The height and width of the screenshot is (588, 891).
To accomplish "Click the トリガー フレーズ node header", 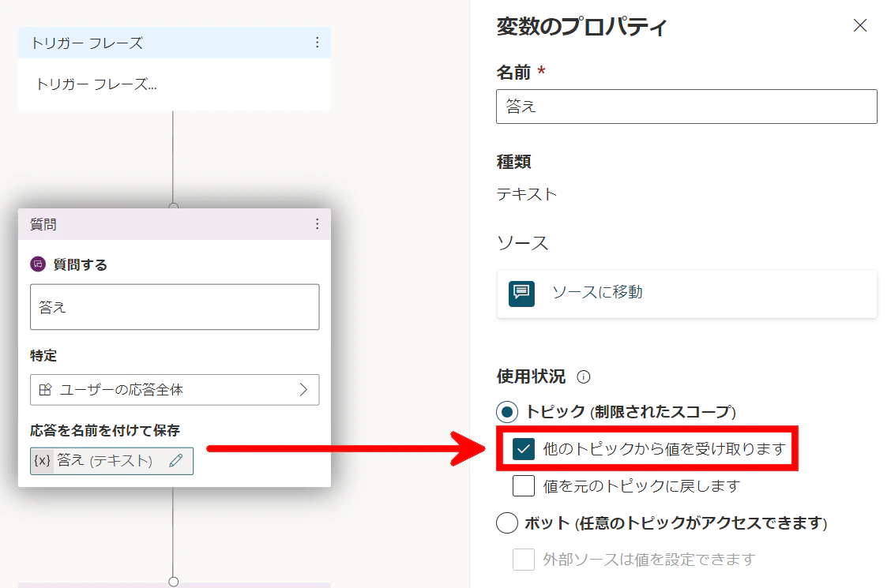I will (x=175, y=43).
